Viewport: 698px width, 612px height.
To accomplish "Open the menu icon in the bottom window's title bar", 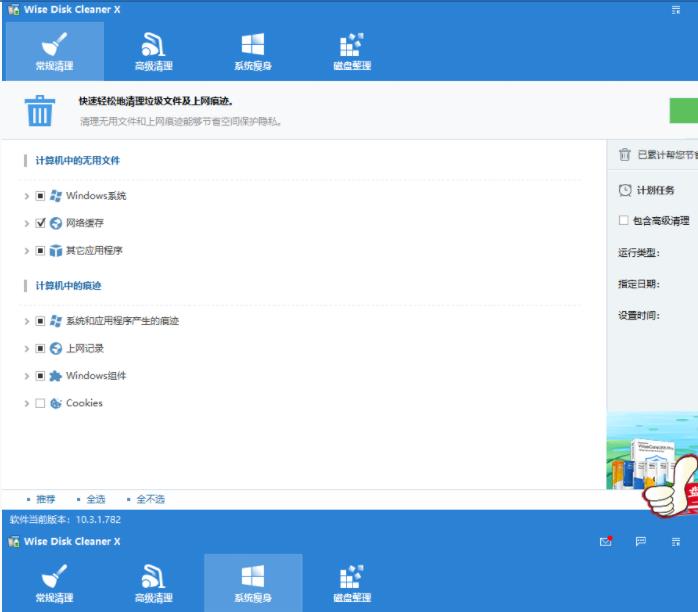I will point(676,542).
